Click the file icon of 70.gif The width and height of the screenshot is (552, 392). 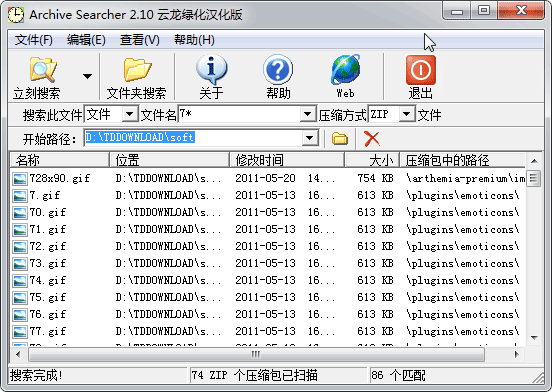pos(19,213)
